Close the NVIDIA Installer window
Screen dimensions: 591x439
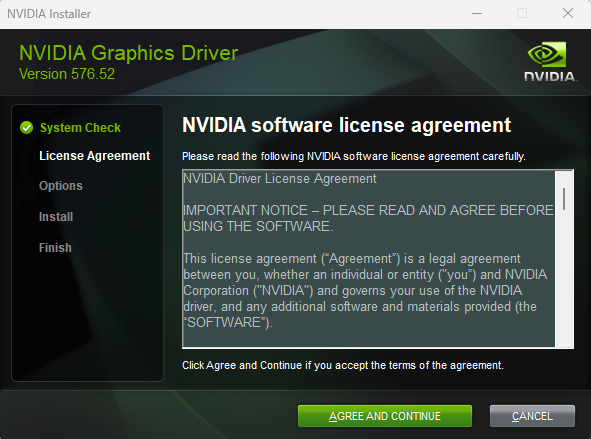[x=568, y=14]
